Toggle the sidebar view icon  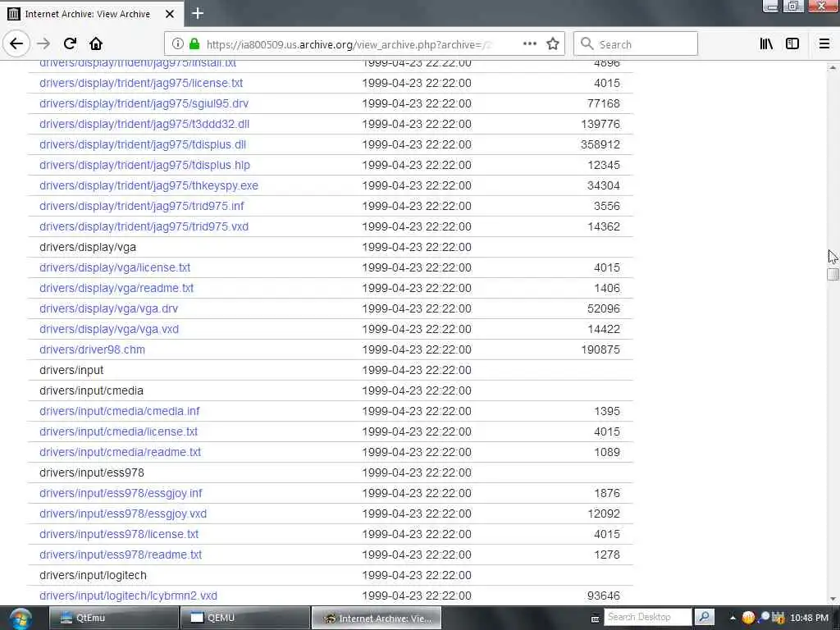tap(792, 44)
